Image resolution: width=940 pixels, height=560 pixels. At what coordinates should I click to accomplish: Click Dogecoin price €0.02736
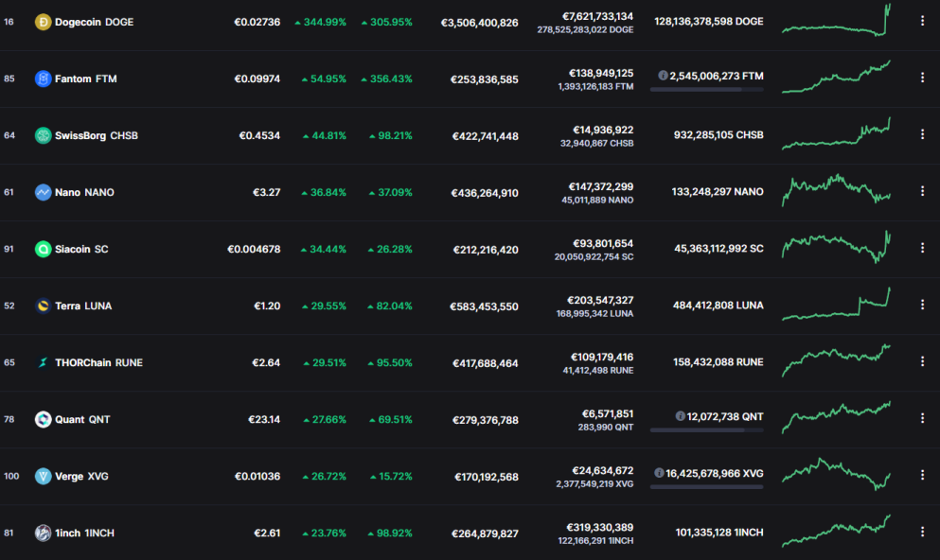tap(257, 22)
